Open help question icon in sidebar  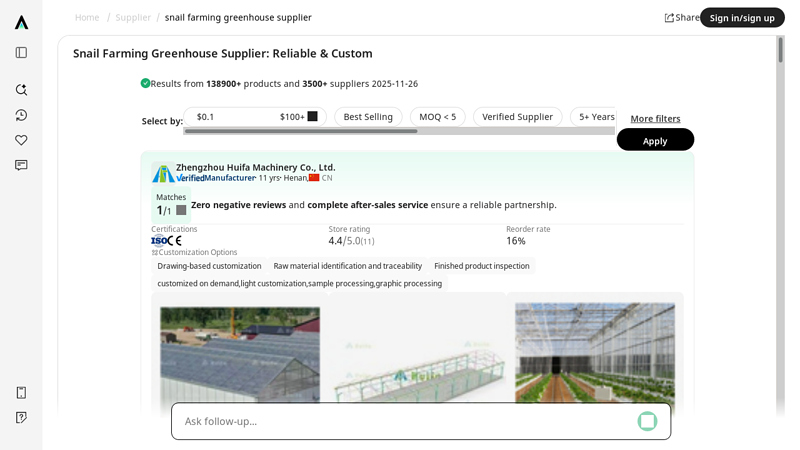pos(21,418)
